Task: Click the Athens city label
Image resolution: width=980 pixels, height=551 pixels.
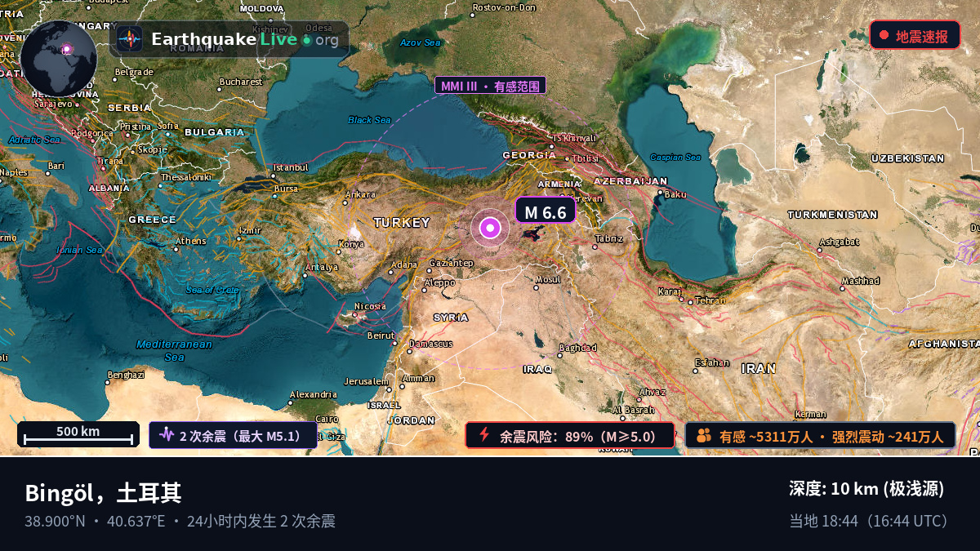Action: [190, 241]
